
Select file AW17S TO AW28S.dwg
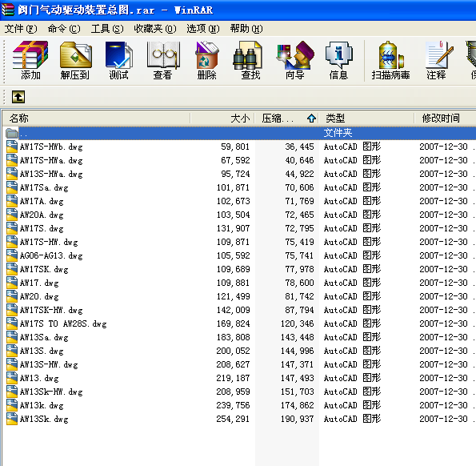pos(63,323)
